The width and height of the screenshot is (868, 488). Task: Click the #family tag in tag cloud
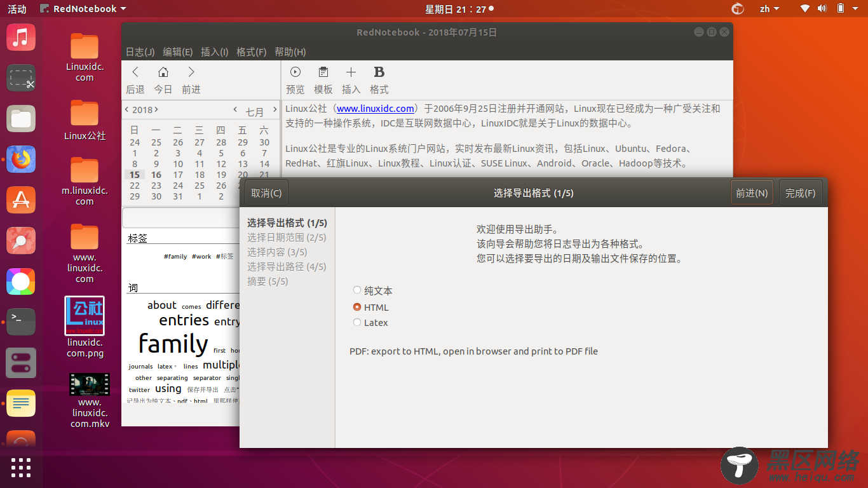point(175,256)
